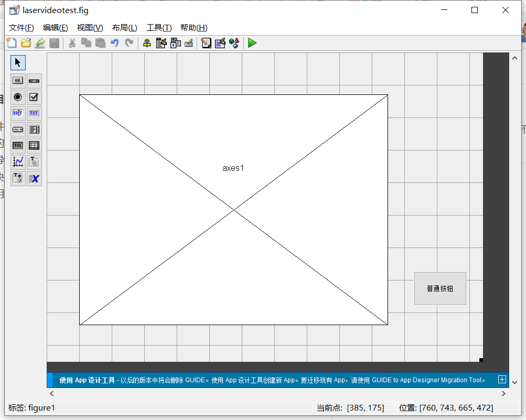
Task: Select the Axes tool
Action: 17,162
